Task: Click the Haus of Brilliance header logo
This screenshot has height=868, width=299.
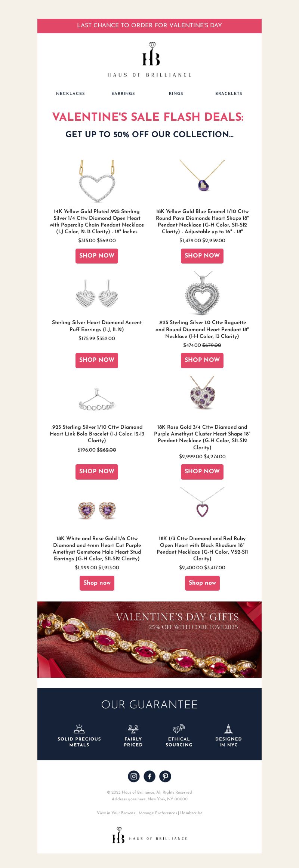Action: (149, 60)
